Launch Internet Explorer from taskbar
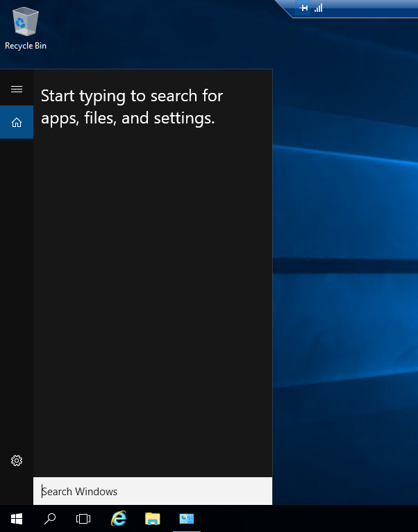Image resolution: width=418 pixels, height=532 pixels. click(x=119, y=518)
